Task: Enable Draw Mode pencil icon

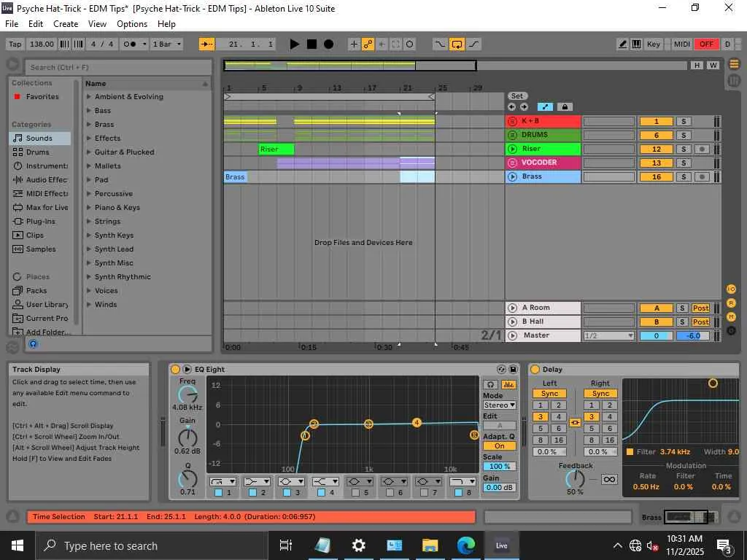Action: 622,44
